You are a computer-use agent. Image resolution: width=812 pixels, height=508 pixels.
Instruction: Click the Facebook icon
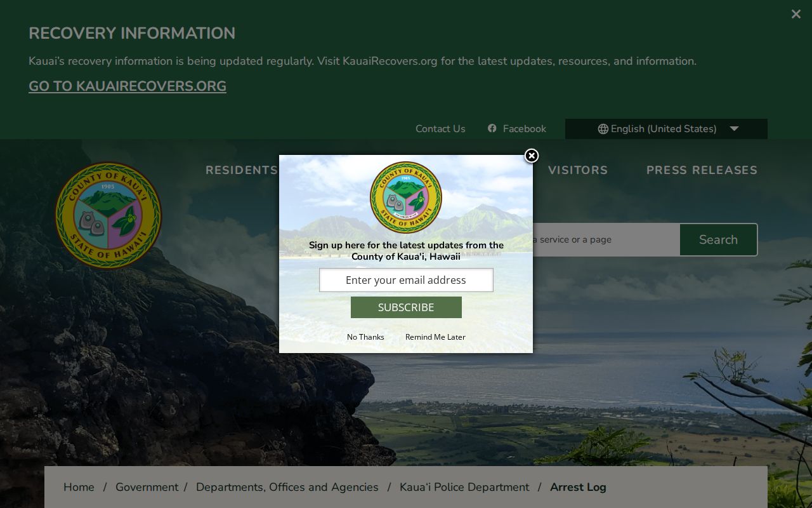tap(492, 128)
